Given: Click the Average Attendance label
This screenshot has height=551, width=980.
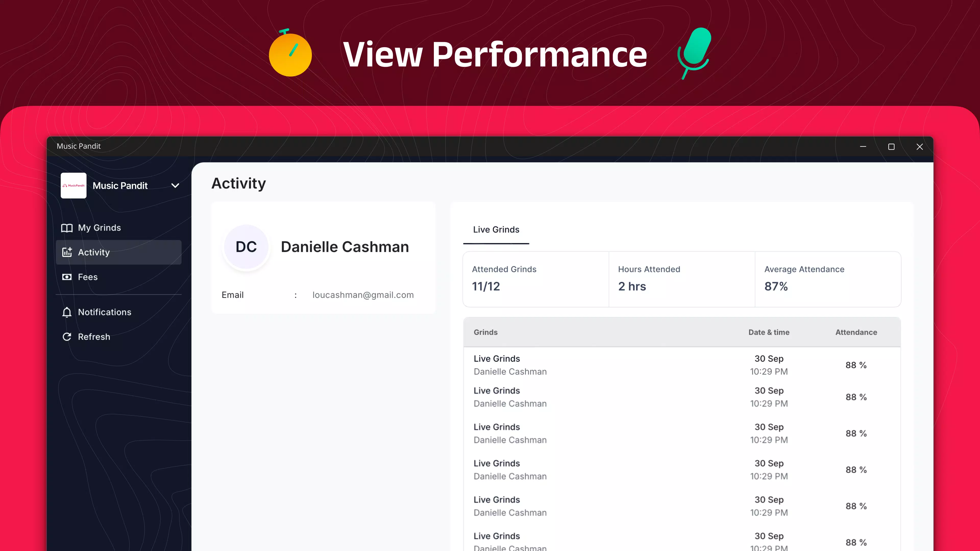Looking at the screenshot, I should (x=804, y=269).
